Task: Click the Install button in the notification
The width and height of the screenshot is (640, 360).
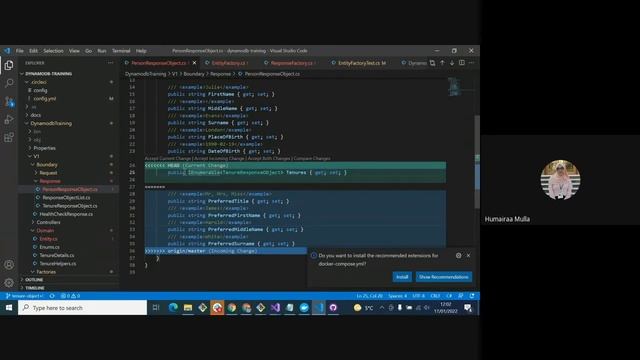Action: [402, 277]
